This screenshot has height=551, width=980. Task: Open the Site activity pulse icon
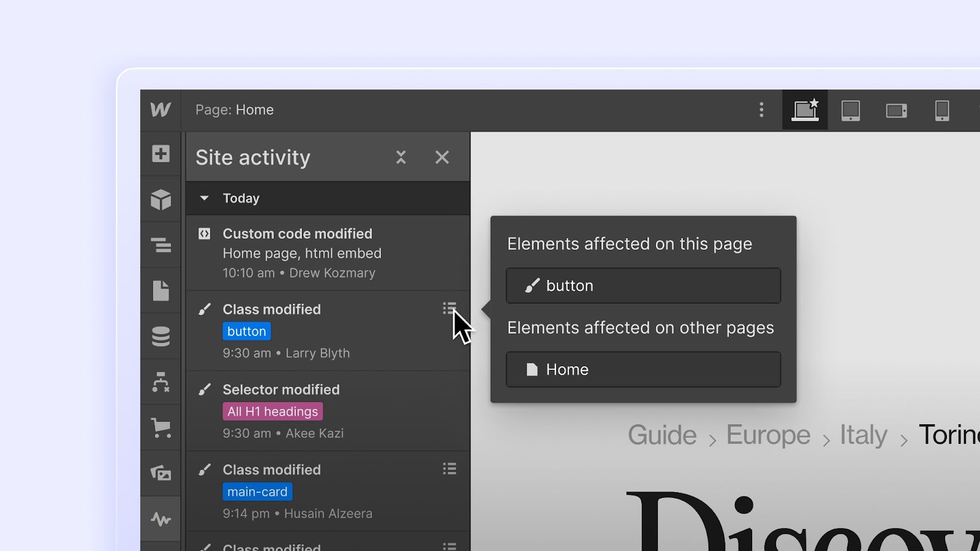tap(161, 519)
